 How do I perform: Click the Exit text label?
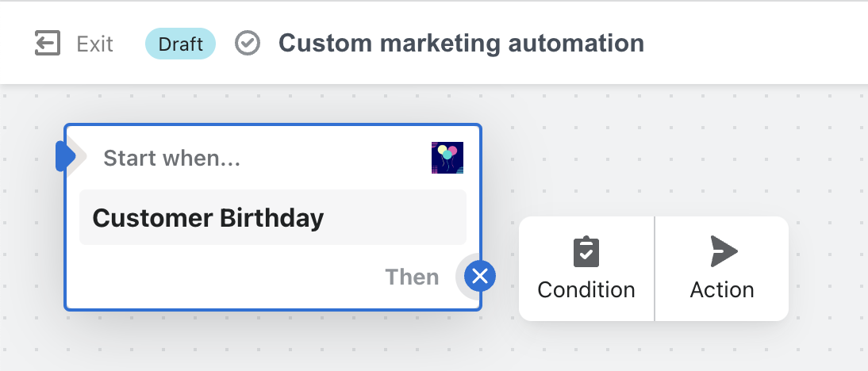tap(94, 44)
